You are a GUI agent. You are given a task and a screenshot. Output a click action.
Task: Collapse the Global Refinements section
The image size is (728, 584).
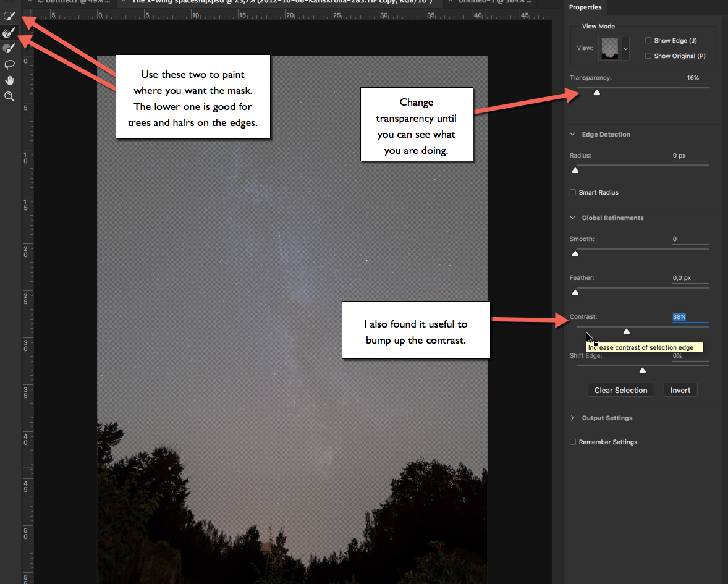(572, 218)
